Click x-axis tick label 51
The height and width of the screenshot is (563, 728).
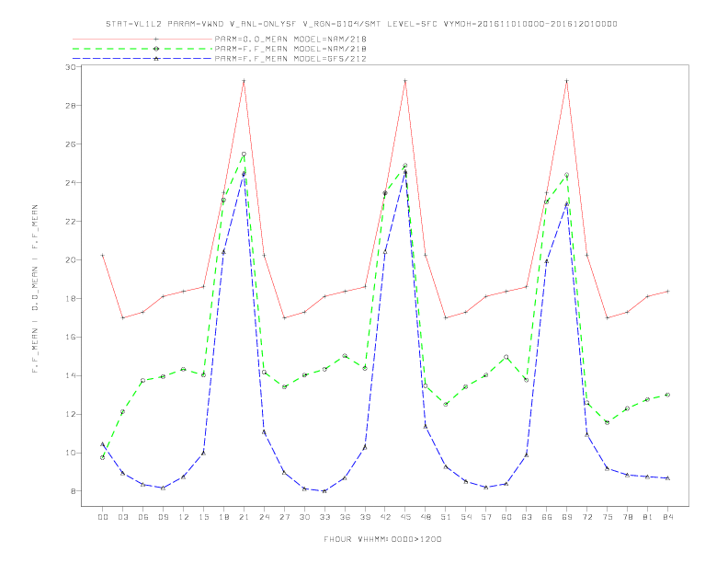446,517
